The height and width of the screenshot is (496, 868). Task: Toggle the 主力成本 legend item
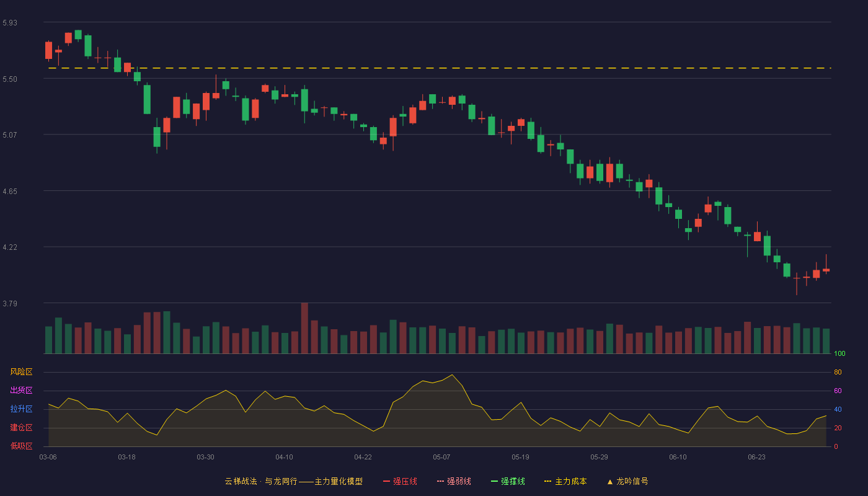click(565, 481)
